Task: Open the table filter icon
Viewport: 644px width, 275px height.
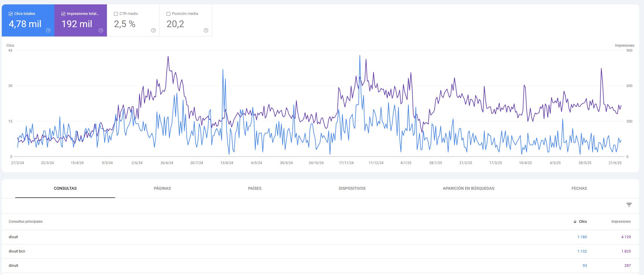Action: point(629,205)
